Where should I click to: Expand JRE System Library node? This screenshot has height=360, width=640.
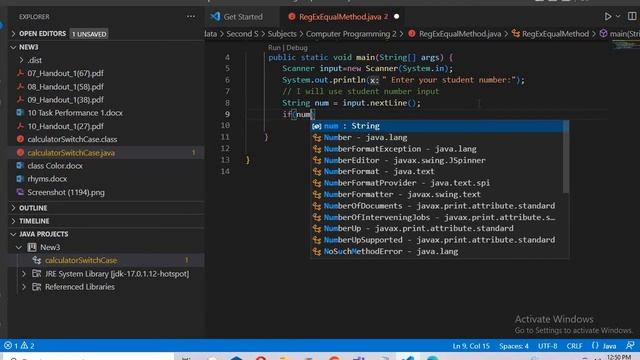(24, 274)
